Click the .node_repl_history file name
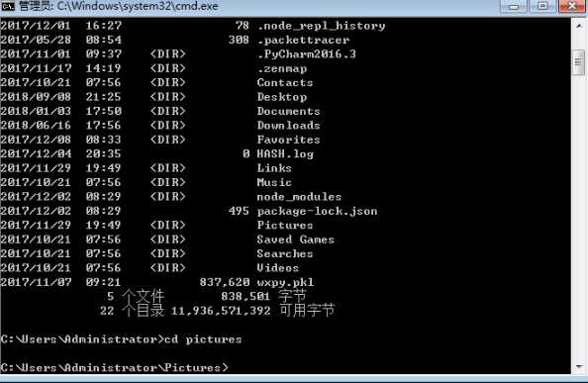The image size is (588, 383). point(321,26)
